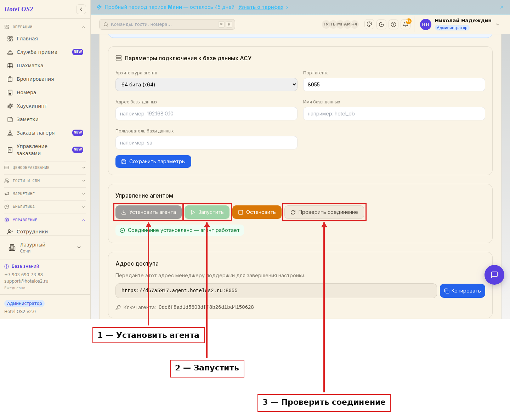Screen dimensions: 510x420
Task: Toggle dark mode moon icon
Action: (381, 24)
